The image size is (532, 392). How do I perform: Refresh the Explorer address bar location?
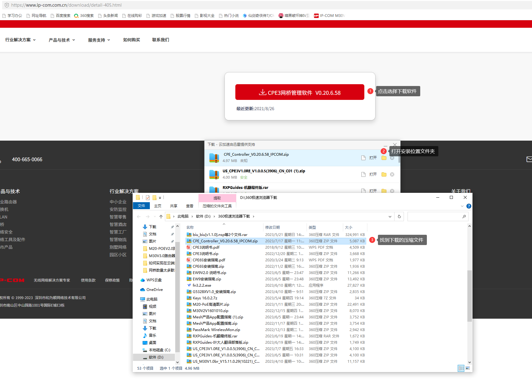coord(399,216)
